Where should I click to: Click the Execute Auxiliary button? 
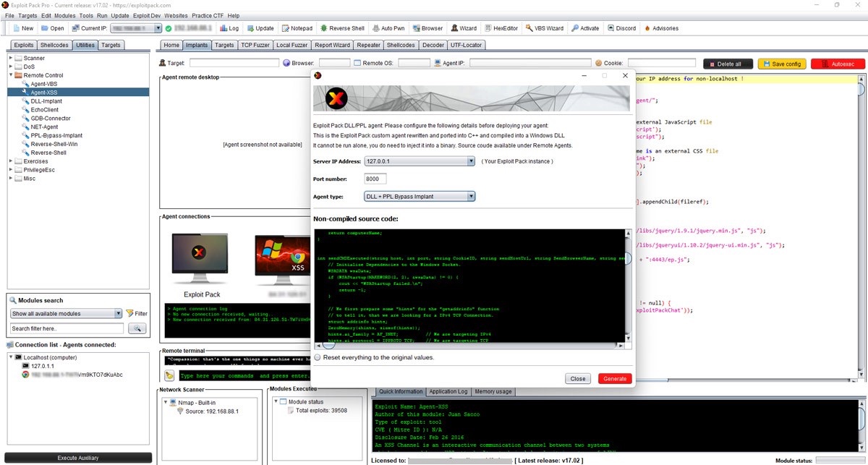point(77,458)
